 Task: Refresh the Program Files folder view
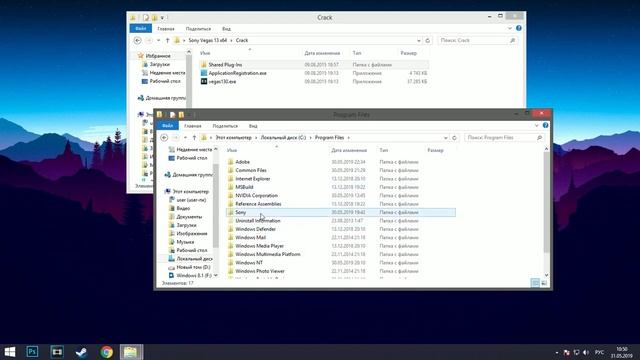coord(454,138)
